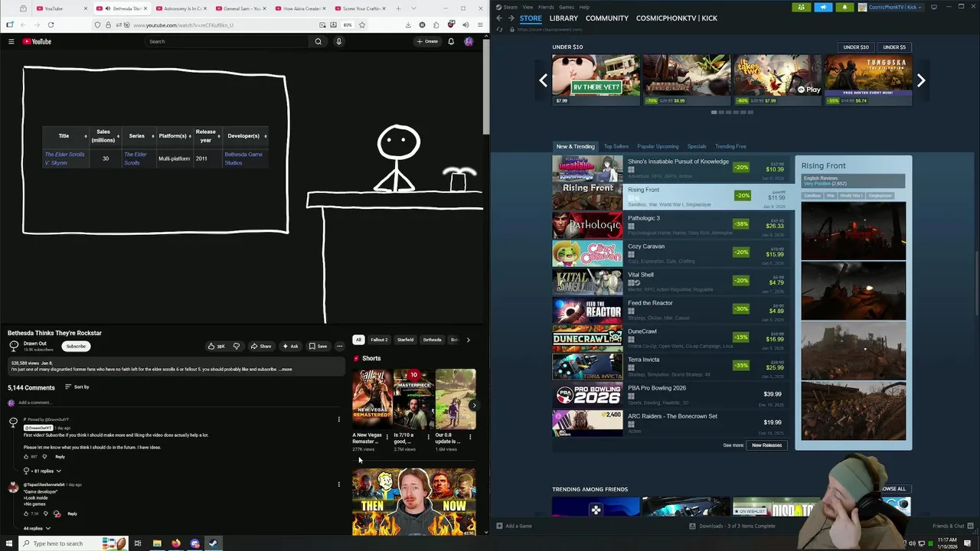Open the Firefox application menu
This screenshot has height=551, width=980.
tap(479, 24)
